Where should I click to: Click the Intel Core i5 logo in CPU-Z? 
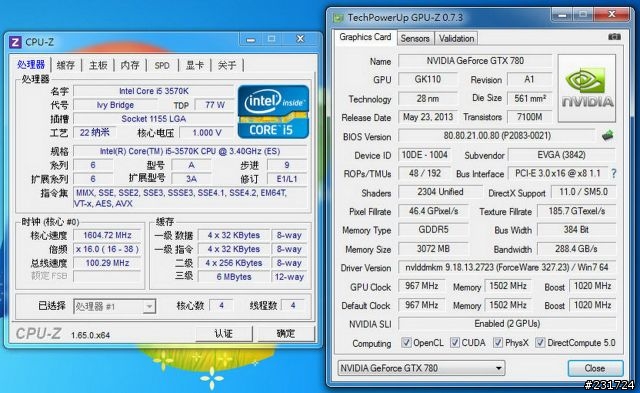273,111
